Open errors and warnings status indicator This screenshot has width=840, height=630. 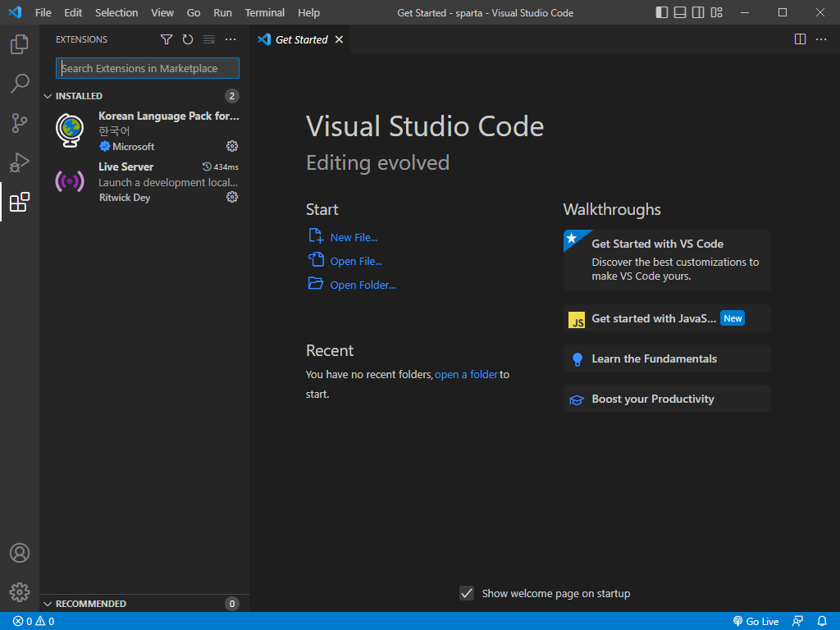(34, 622)
